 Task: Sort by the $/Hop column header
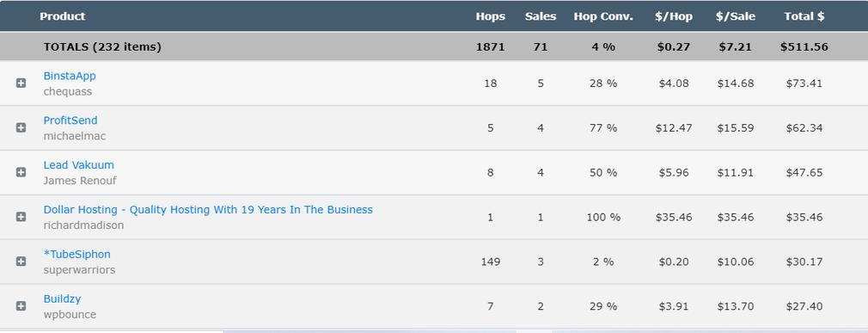674,16
